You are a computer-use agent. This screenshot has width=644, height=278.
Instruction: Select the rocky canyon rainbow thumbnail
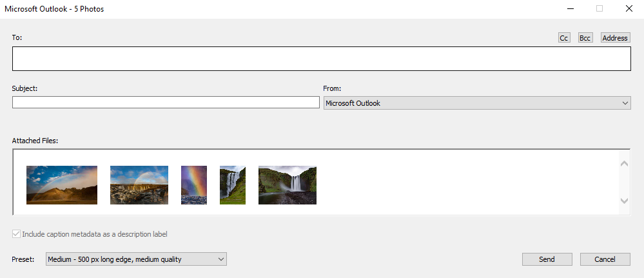(139, 185)
